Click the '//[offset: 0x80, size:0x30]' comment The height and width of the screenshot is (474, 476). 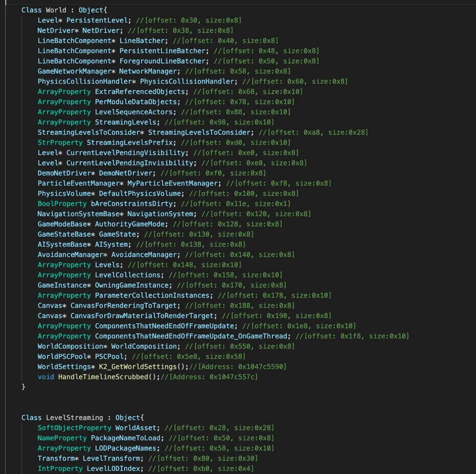pos(203,459)
